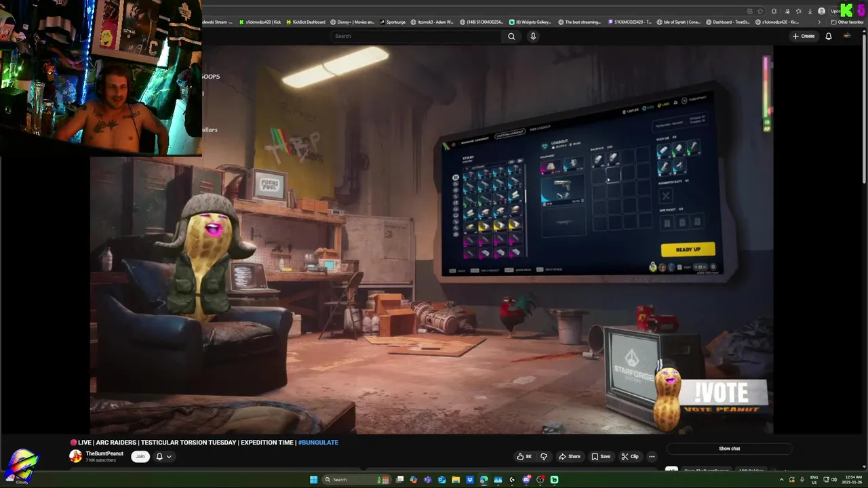Open the Other favorites folder
Screen dimensions: 868x488
pos(847,22)
